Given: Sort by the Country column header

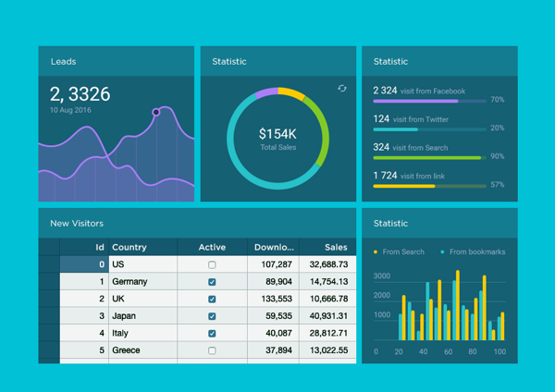Looking at the screenshot, I should pyautogui.click(x=143, y=247).
